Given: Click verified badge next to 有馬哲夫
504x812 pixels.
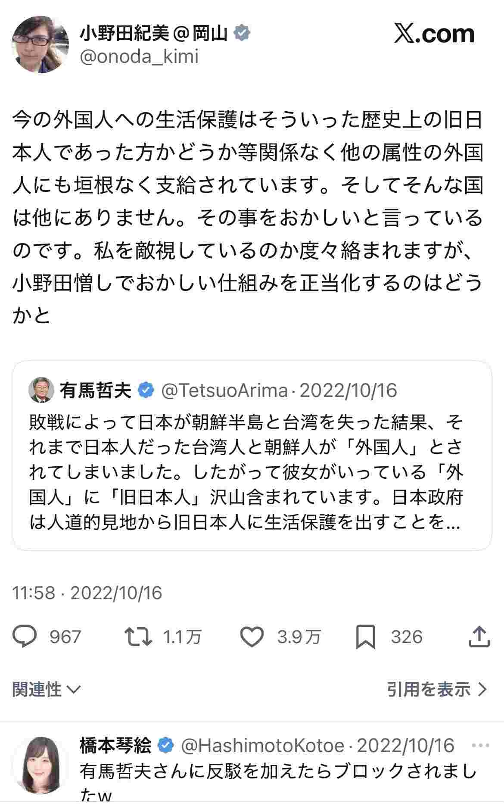Looking at the screenshot, I should pos(146,390).
